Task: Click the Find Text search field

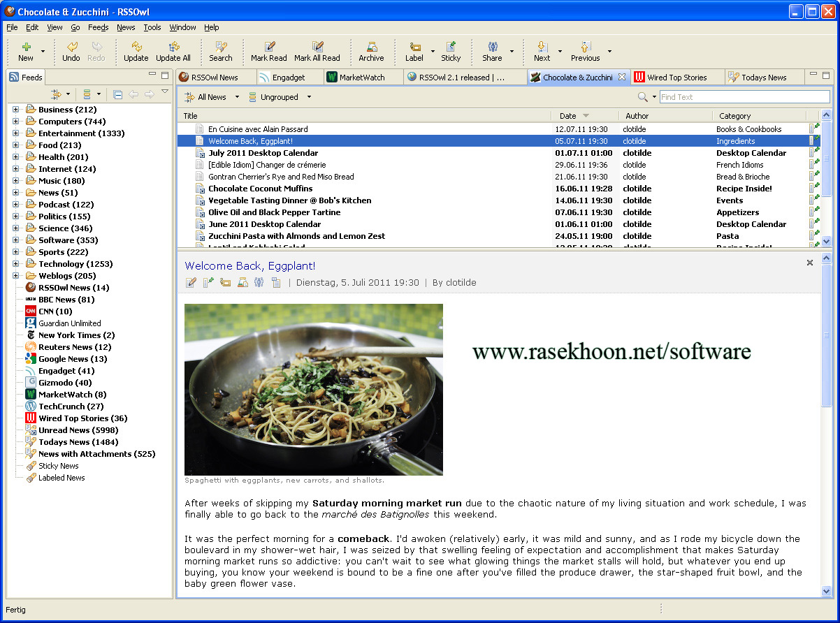Action: click(x=744, y=97)
